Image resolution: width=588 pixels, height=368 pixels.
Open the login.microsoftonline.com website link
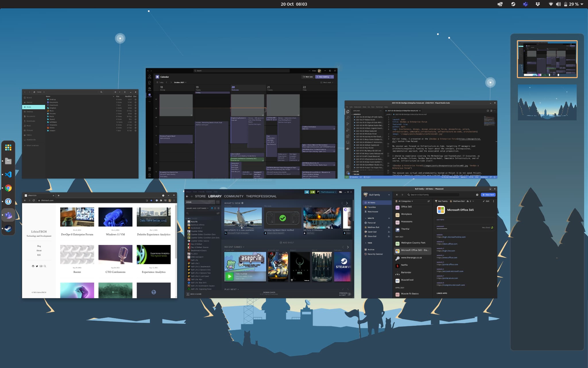pos(451,237)
